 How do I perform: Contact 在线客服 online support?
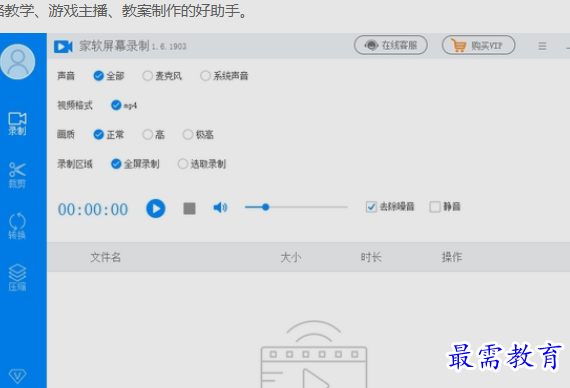click(x=390, y=45)
